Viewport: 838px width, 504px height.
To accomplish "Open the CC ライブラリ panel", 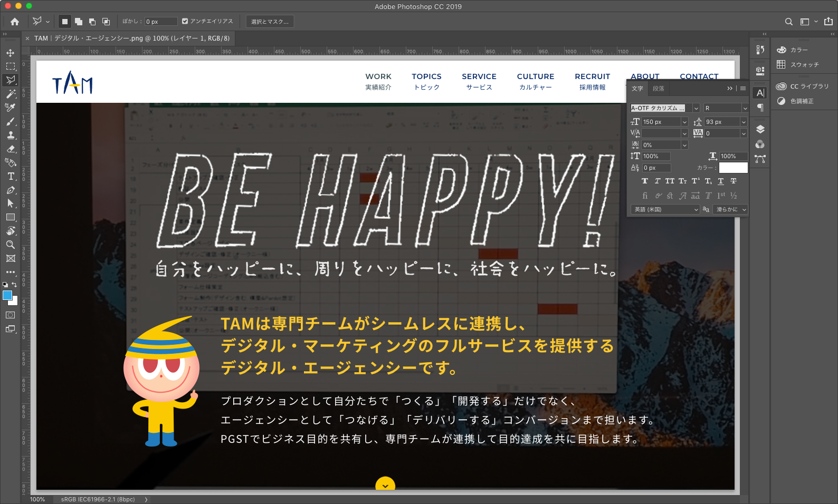I will pos(810,86).
